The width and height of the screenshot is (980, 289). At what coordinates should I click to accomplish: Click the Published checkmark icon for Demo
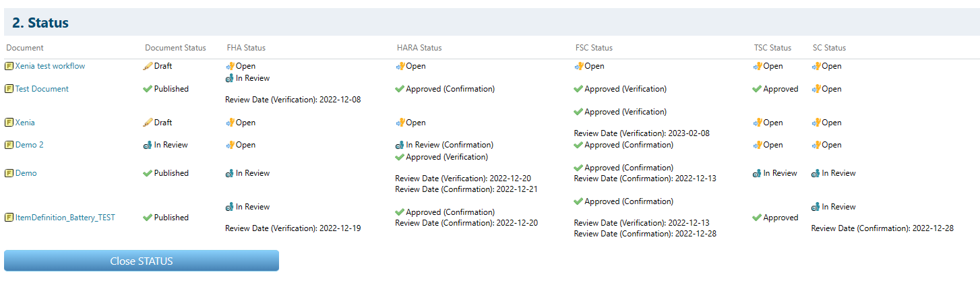tap(148, 173)
